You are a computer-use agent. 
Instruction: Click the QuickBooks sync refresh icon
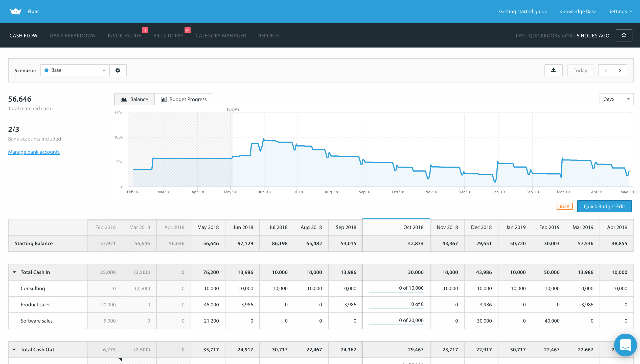tap(624, 35)
